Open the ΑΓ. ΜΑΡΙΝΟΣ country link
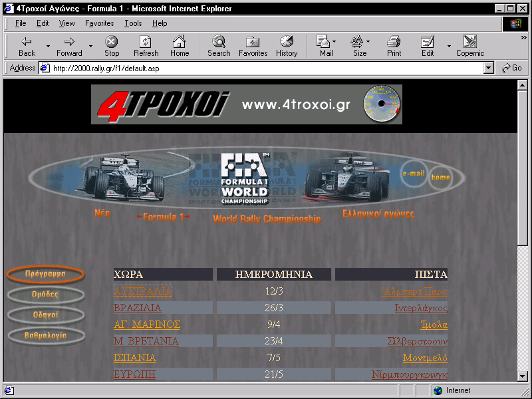This screenshot has width=532, height=399. pos(147,325)
